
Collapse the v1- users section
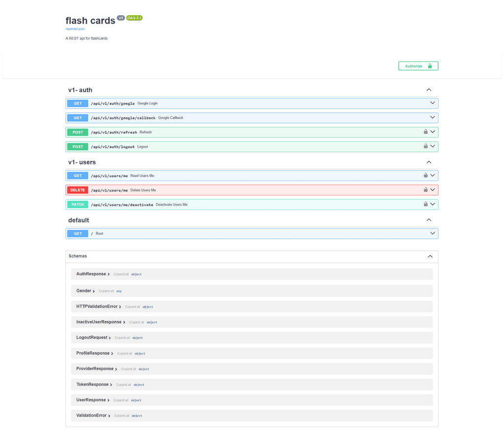click(x=429, y=162)
